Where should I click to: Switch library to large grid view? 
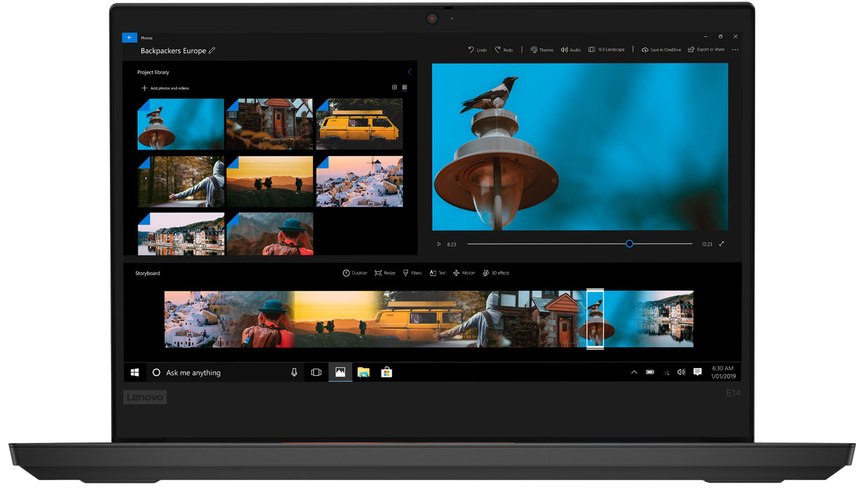[395, 87]
